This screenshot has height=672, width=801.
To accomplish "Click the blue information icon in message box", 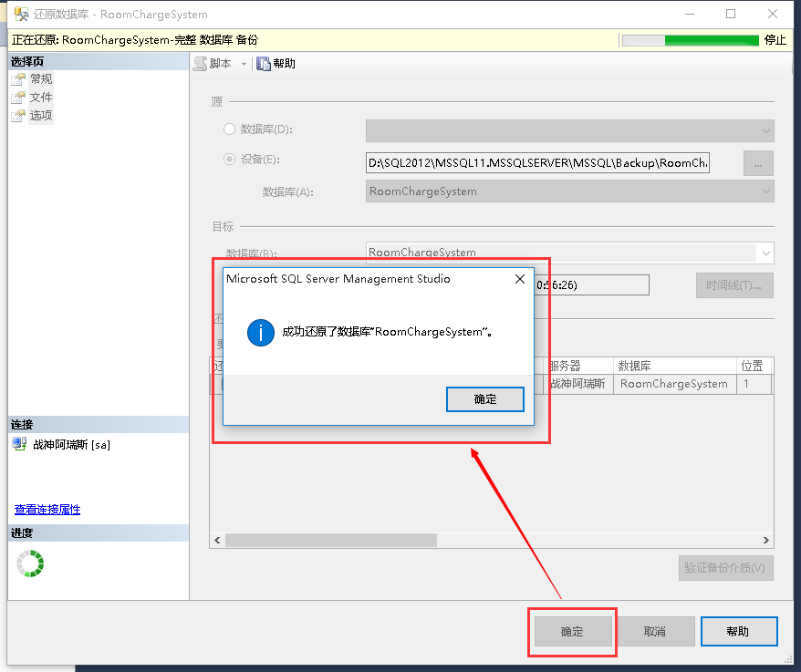I will coord(261,333).
